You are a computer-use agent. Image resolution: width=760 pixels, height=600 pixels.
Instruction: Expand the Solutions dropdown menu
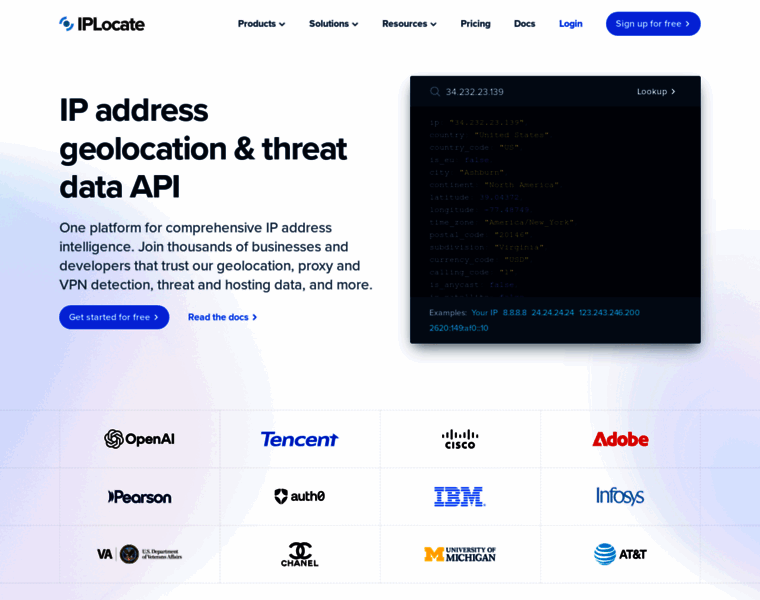[x=333, y=24]
